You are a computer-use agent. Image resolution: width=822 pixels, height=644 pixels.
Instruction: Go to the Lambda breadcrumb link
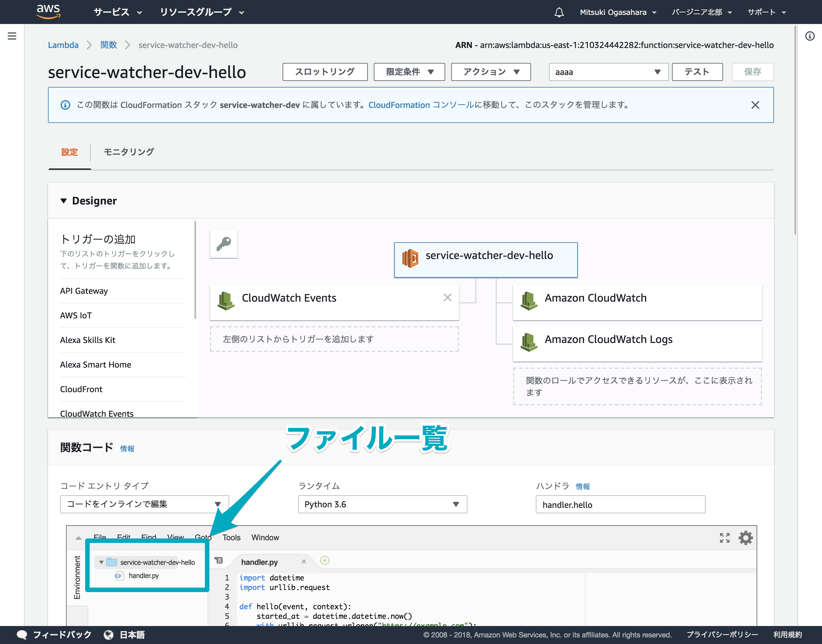tap(63, 45)
